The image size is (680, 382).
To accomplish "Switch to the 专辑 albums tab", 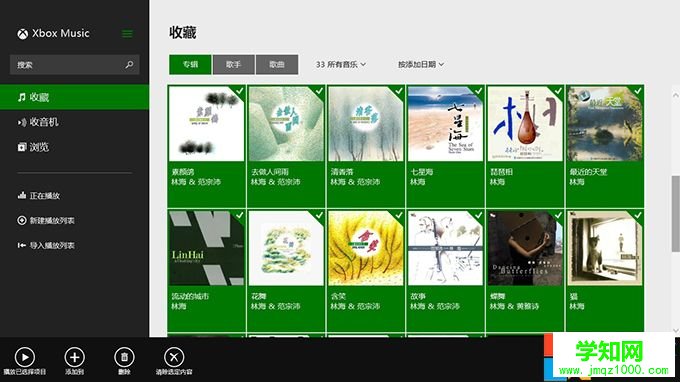I will 190,65.
